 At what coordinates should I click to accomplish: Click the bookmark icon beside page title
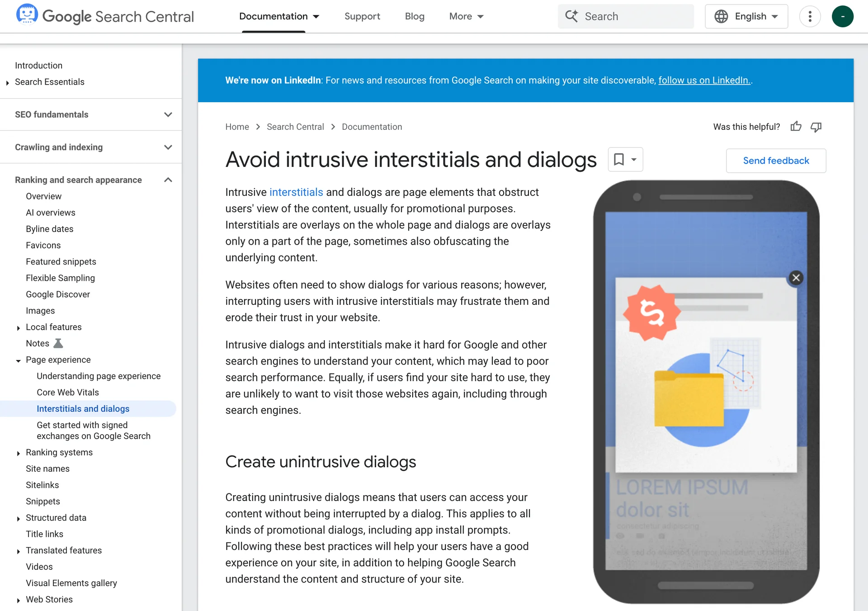[x=619, y=159]
